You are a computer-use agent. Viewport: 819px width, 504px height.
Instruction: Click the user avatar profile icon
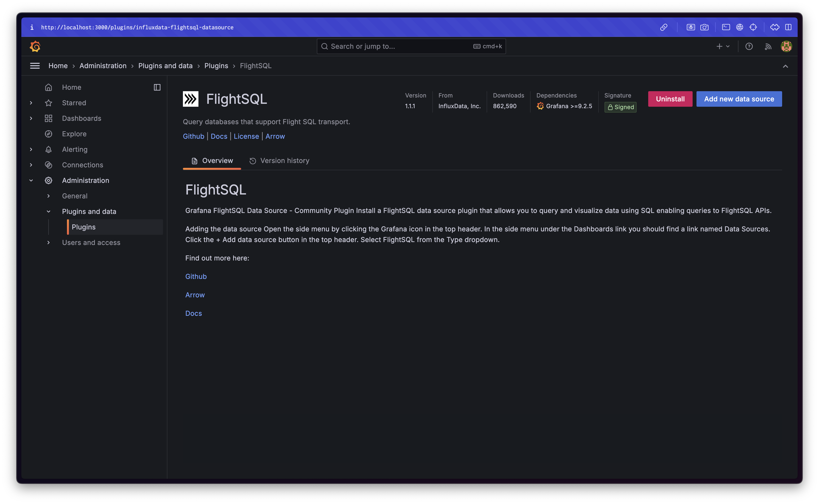[x=786, y=46]
